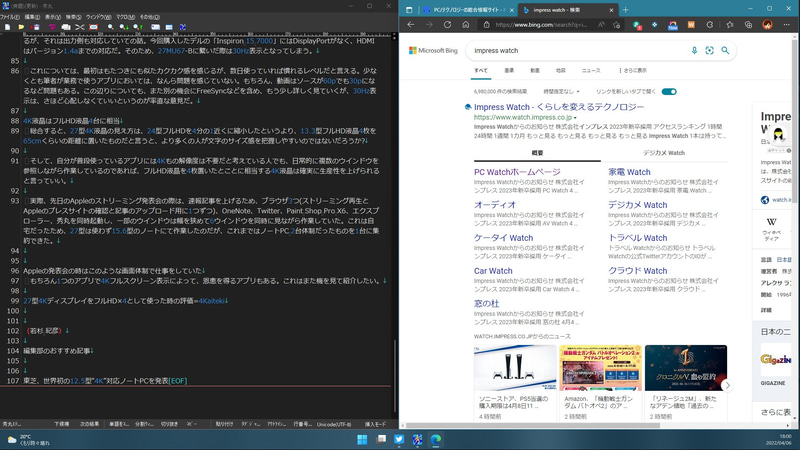Select the Bing images tab

509,70
